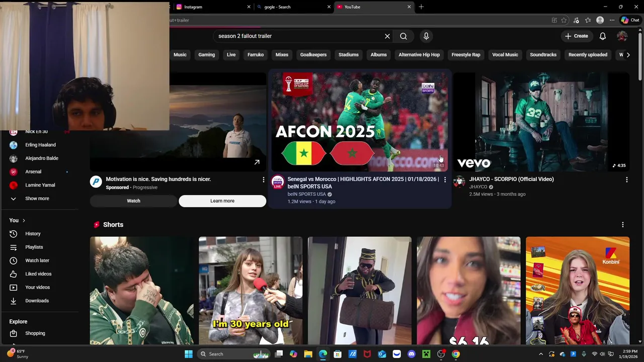Select the Freestyle Rap chip
The height and width of the screenshot is (362, 644).
click(x=466, y=55)
